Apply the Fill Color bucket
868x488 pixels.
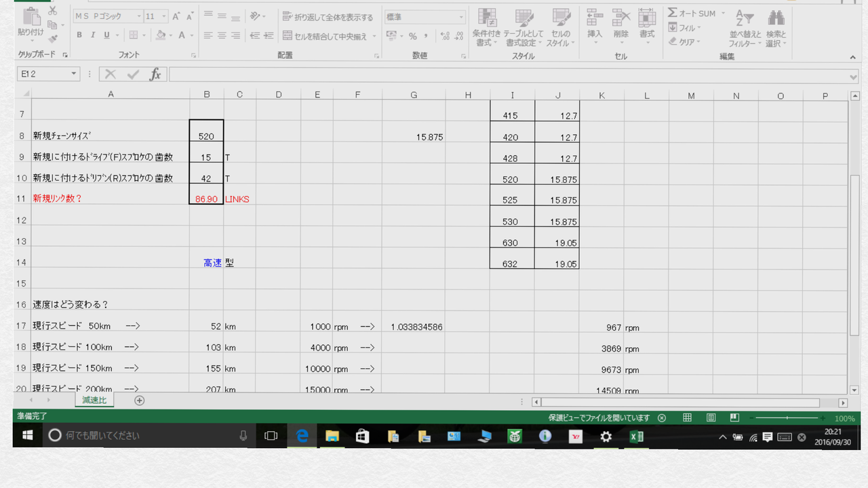160,35
